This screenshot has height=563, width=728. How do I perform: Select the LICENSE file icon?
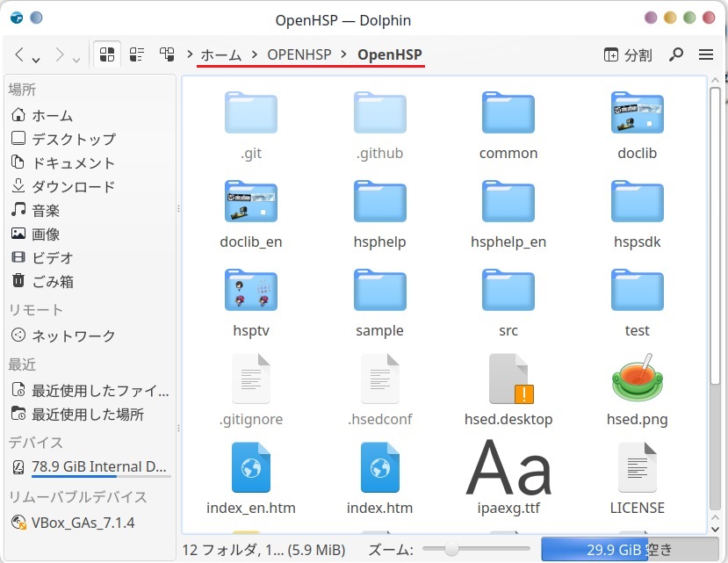[x=637, y=467]
